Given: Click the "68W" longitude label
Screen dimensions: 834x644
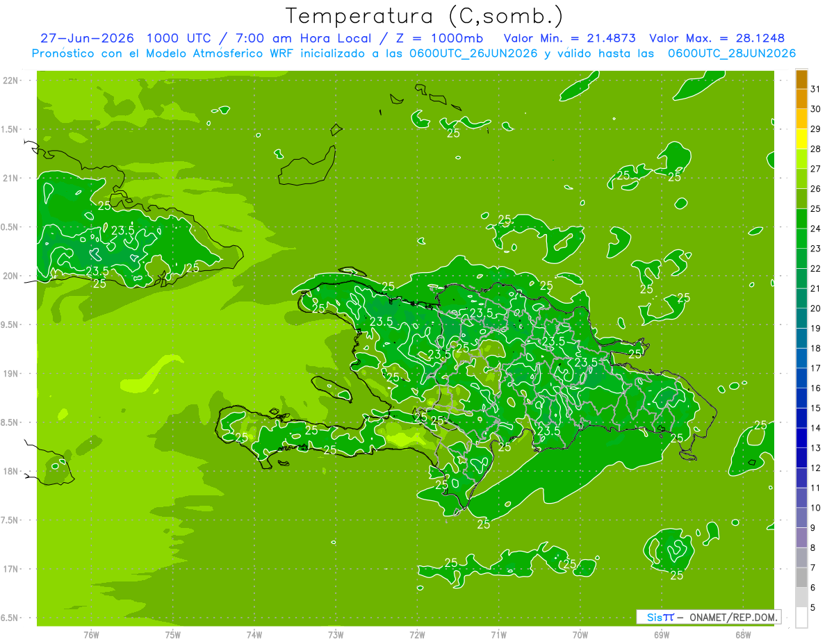Looking at the screenshot, I should pyautogui.click(x=743, y=634).
